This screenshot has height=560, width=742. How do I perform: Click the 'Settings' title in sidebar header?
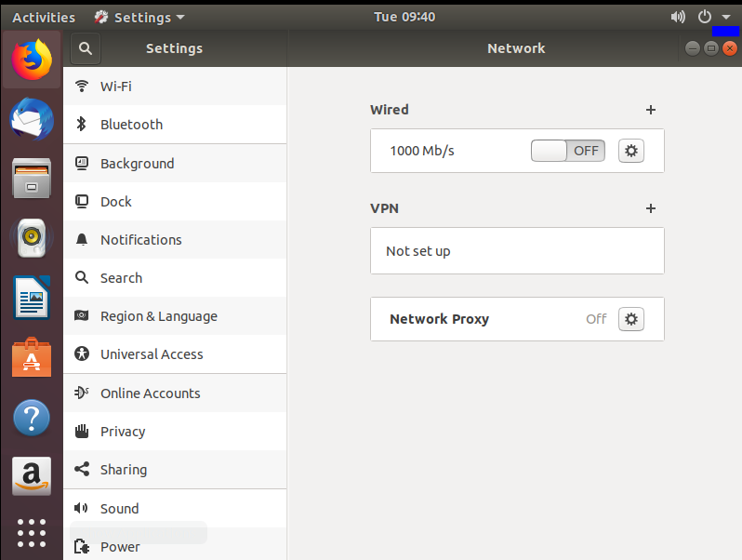click(174, 48)
